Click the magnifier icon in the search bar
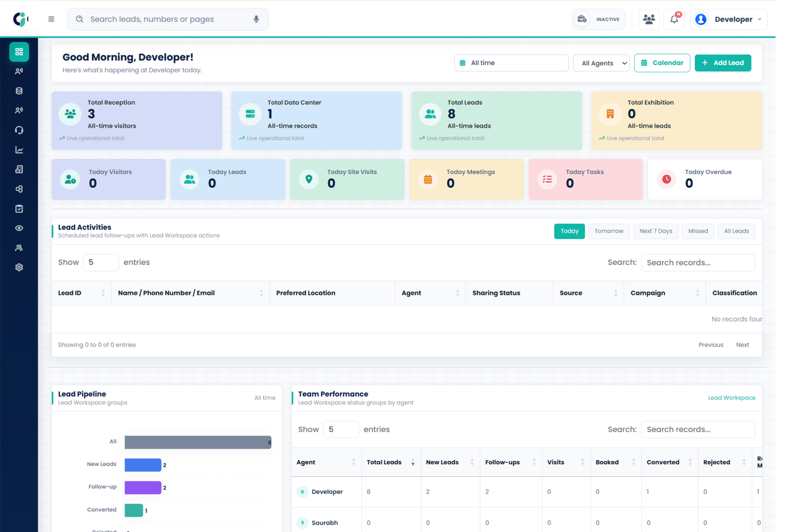787x532 pixels. (x=80, y=19)
